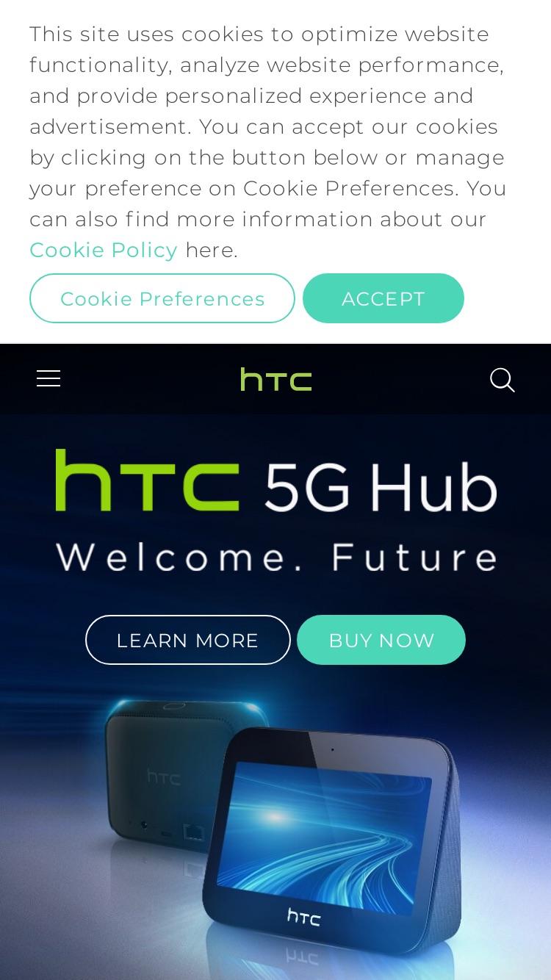Click the camera dot above the device display
Screen dimensions: 551x980
332,749
